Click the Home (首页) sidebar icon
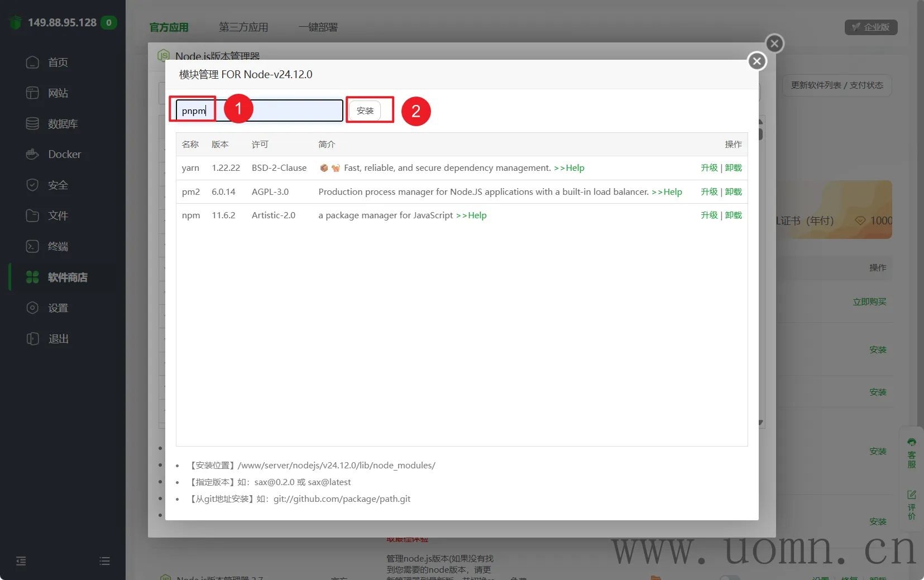Screen dimensions: 924x580 pos(32,62)
